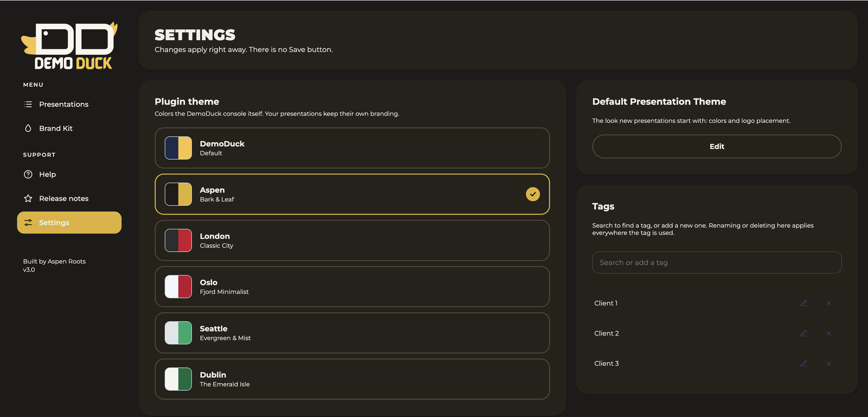Click the Oslo white-red swatch
Image resolution: width=868 pixels, height=417 pixels.
pyautogui.click(x=178, y=286)
